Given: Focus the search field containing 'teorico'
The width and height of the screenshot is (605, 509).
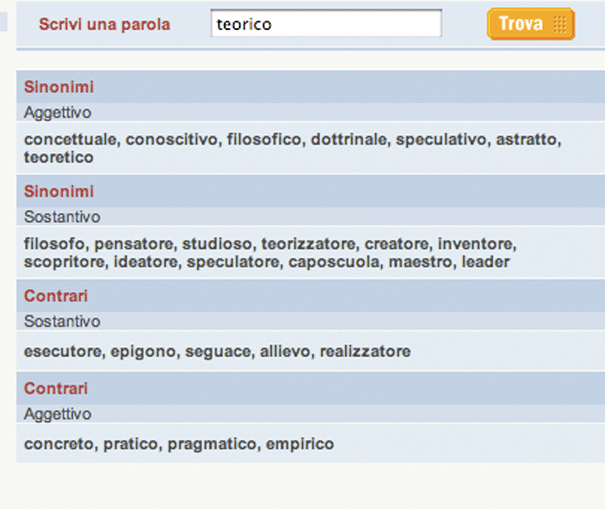Looking at the screenshot, I should (x=326, y=24).
